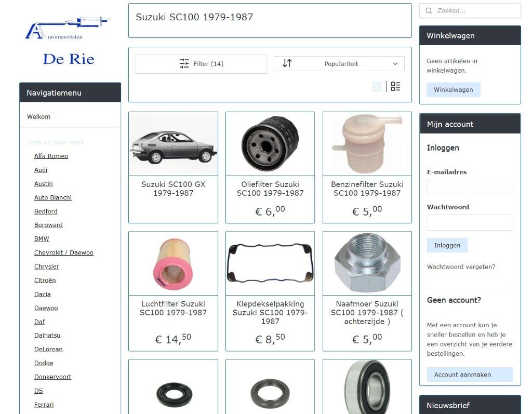Open Luchtfilter Suzuki SC100 title link

173,308
